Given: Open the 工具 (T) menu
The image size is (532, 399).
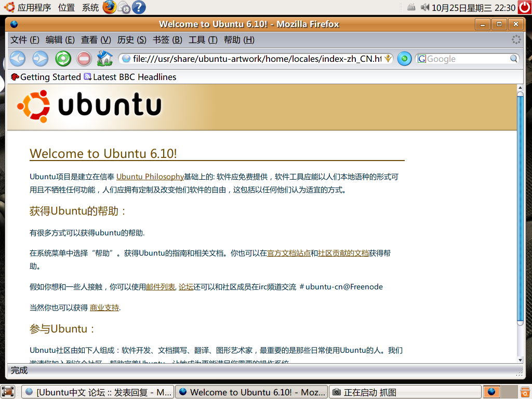Looking at the screenshot, I should point(203,39).
